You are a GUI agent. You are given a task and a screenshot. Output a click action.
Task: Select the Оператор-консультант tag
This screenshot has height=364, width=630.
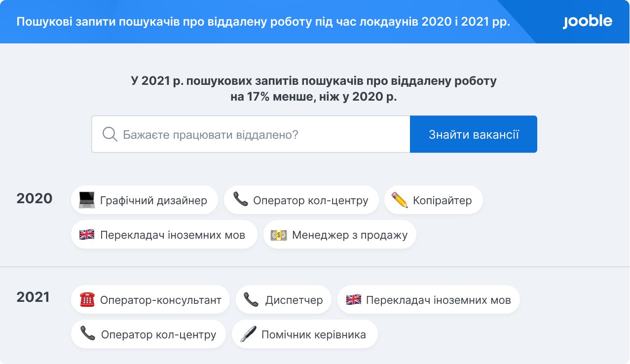[150, 299]
